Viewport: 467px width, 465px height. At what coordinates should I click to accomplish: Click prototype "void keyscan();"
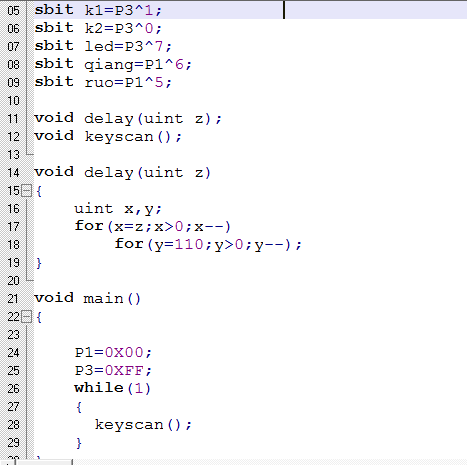tap(108, 137)
